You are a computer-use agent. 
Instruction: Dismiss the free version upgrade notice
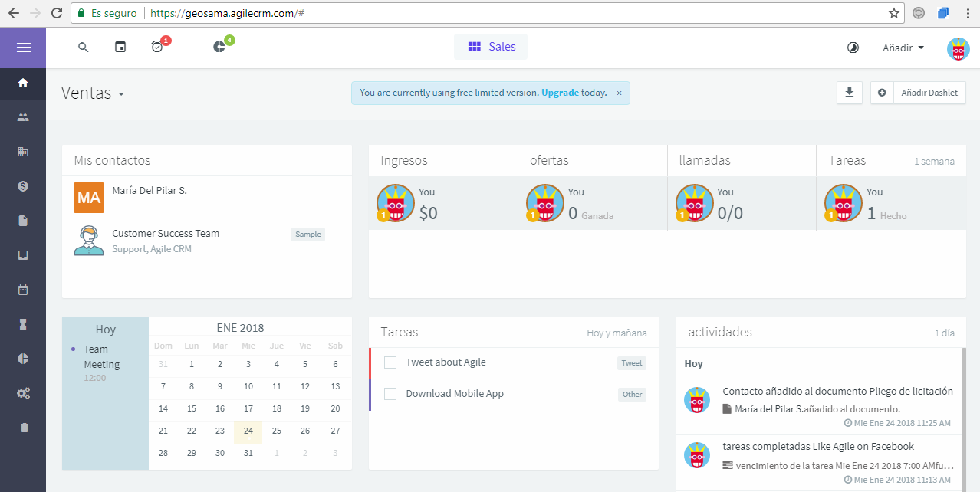(620, 93)
